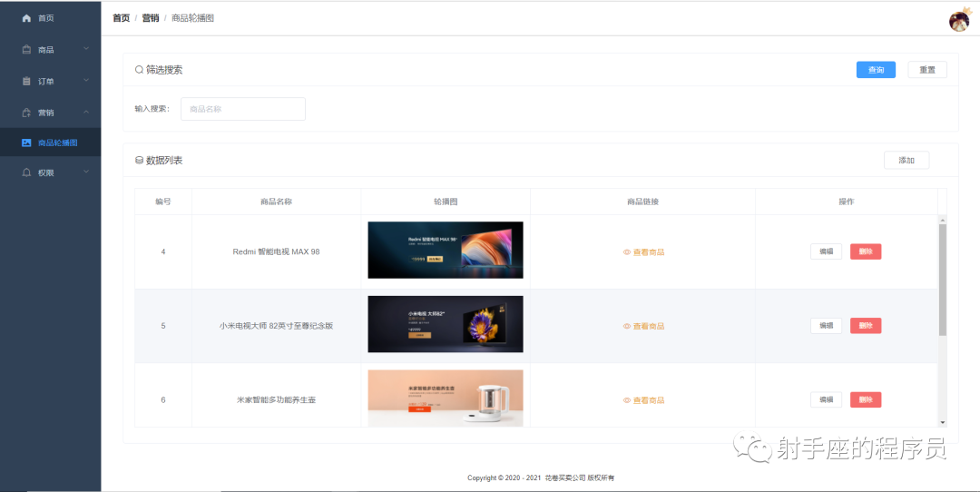
Task: Click the 商品链接 column header
Action: [642, 202]
